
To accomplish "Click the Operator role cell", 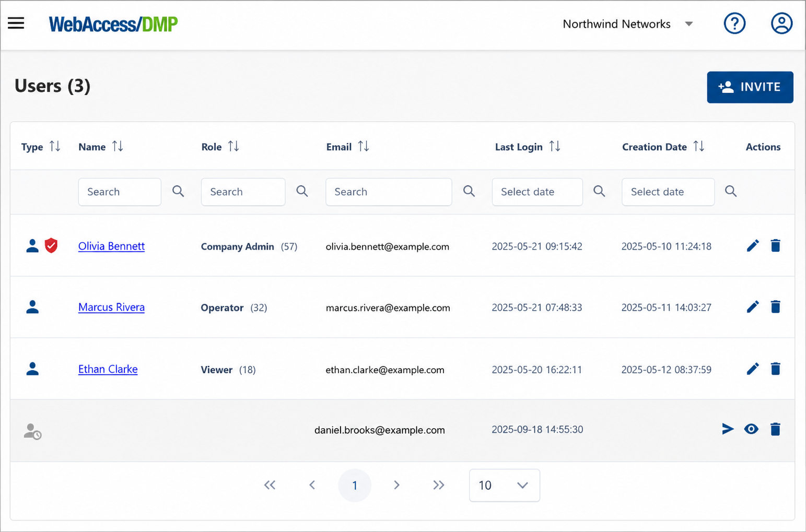I will (234, 308).
